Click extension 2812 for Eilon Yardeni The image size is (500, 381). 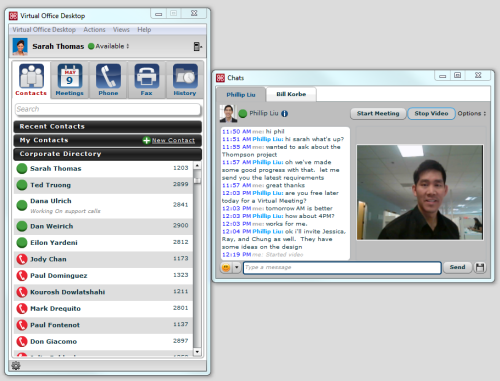point(181,242)
